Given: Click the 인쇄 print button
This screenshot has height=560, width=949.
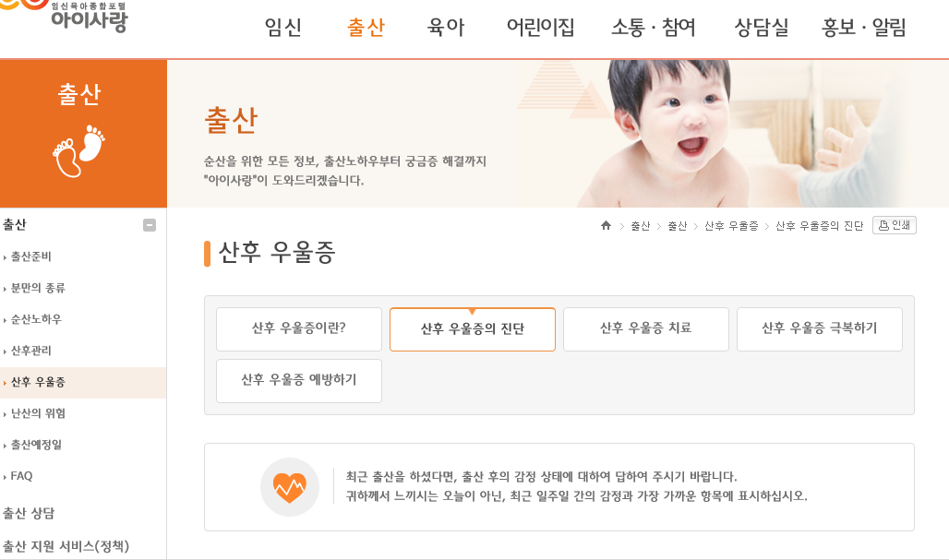Looking at the screenshot, I should pos(894,225).
